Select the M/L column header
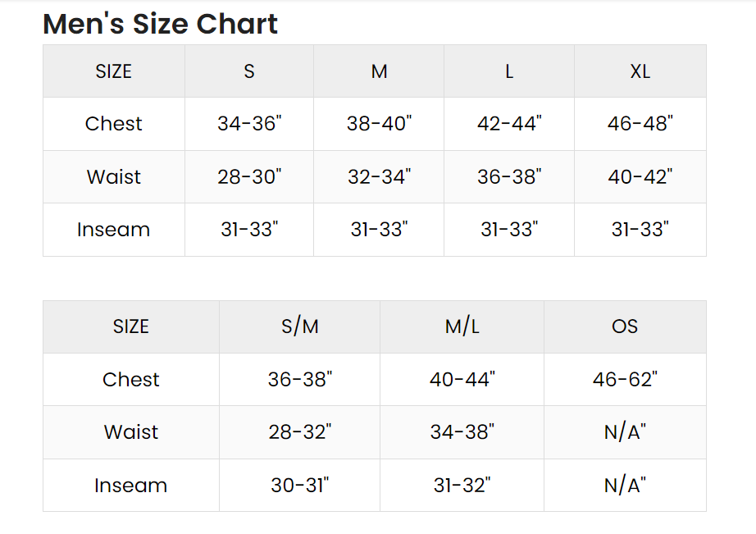The height and width of the screenshot is (534, 756). pyautogui.click(x=462, y=327)
